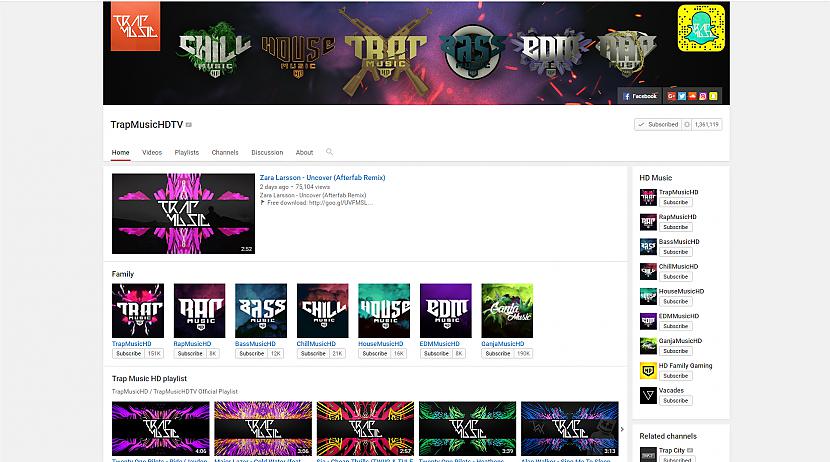Click the HD Family Gaming icon in sidebar
The image size is (830, 462).
point(648,371)
